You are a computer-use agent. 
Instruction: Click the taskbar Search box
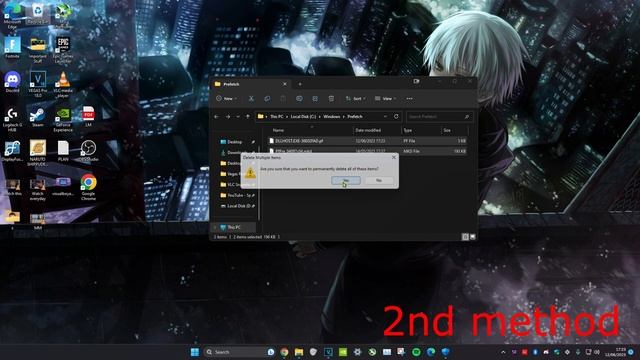[x=239, y=352]
